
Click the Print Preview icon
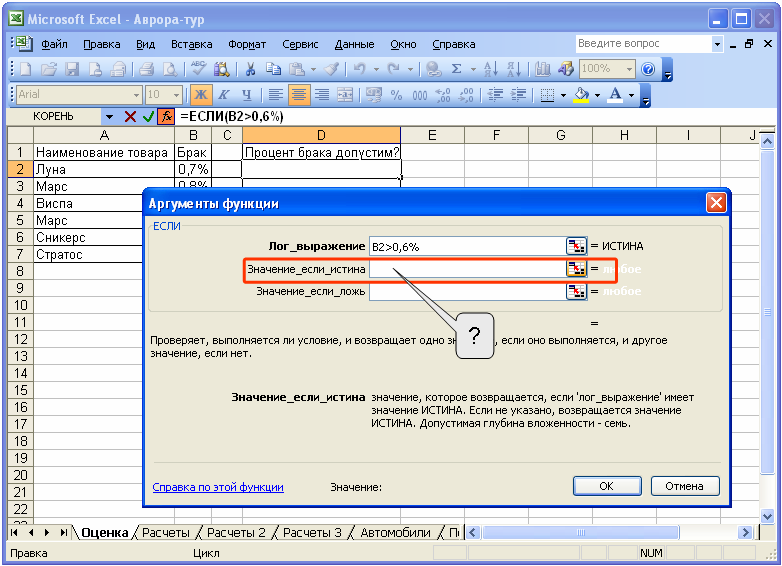[170, 69]
